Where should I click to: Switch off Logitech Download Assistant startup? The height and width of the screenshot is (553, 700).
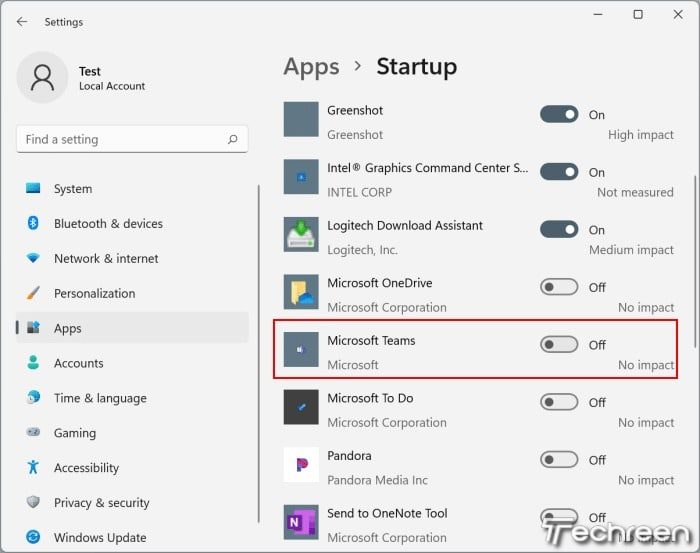click(x=559, y=229)
